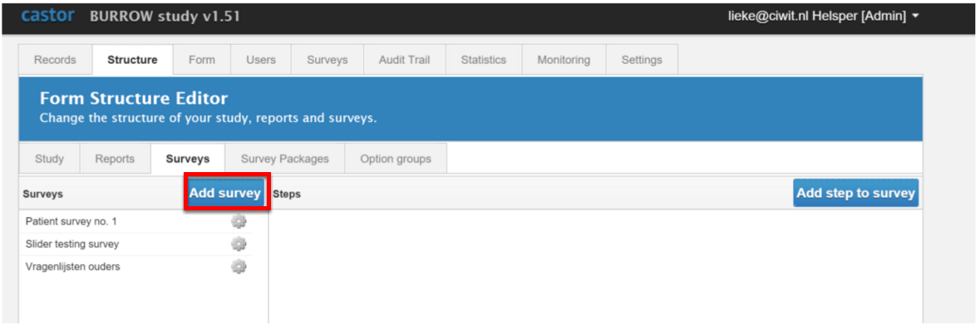
Task: Click the Add survey button
Action: pyautogui.click(x=225, y=193)
